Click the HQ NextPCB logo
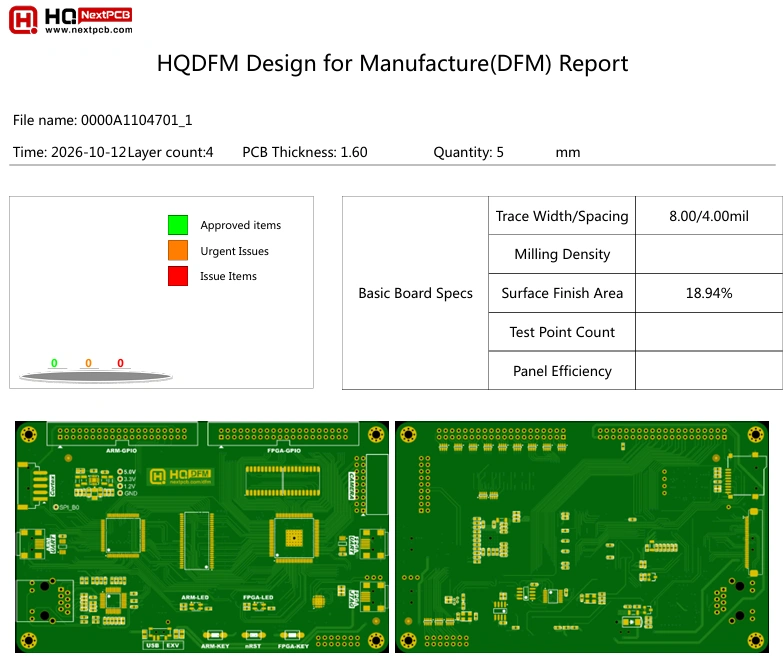 pos(70,20)
